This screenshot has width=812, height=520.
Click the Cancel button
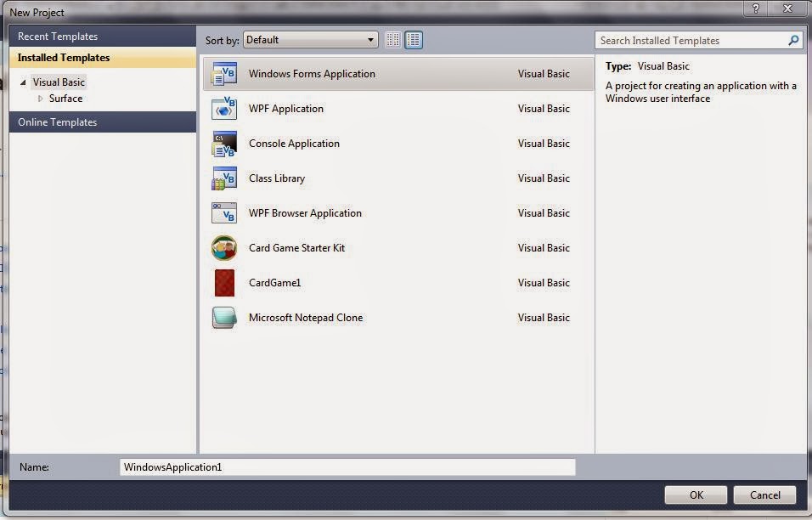click(x=765, y=495)
